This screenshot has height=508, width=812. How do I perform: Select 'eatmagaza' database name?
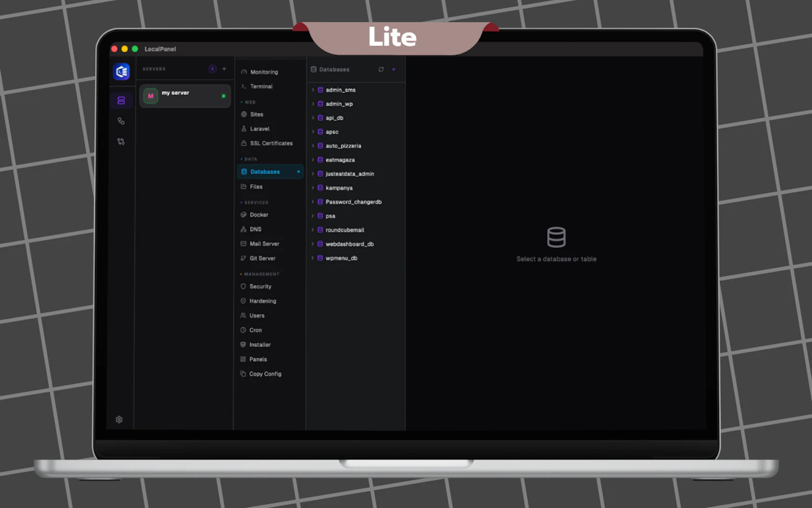click(x=340, y=160)
